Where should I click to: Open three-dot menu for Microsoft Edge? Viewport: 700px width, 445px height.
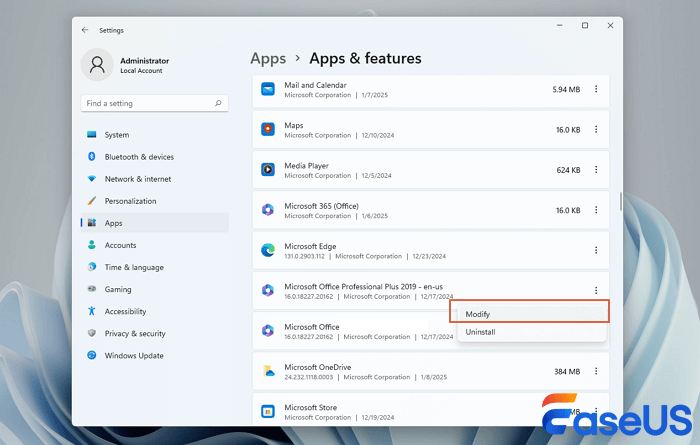pyautogui.click(x=596, y=250)
